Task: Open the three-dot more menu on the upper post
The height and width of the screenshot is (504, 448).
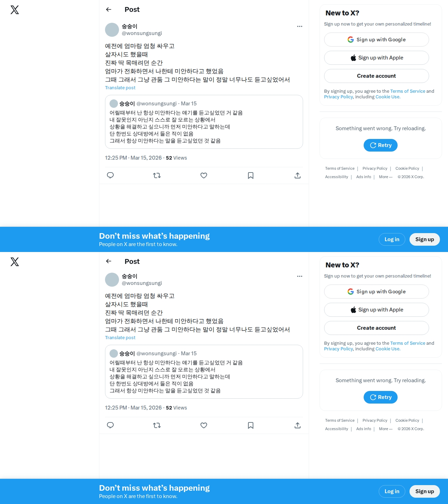Action: [x=300, y=26]
